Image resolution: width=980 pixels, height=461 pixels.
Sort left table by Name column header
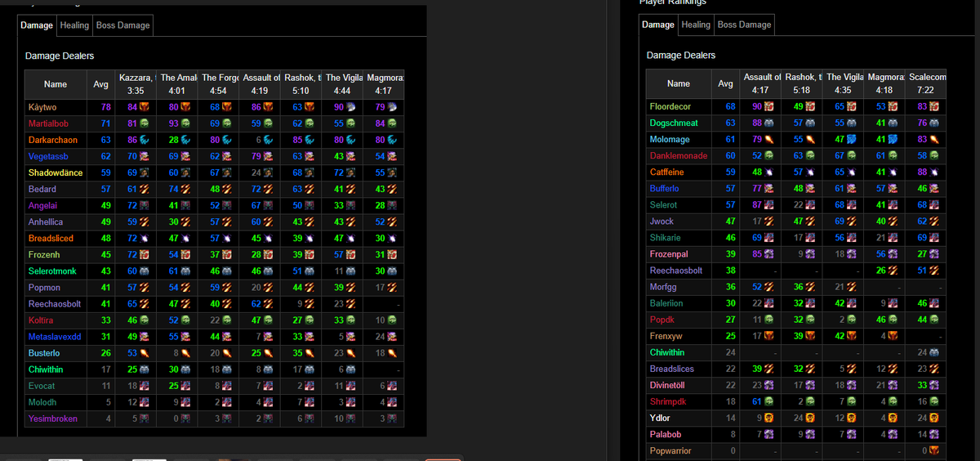pyautogui.click(x=56, y=84)
